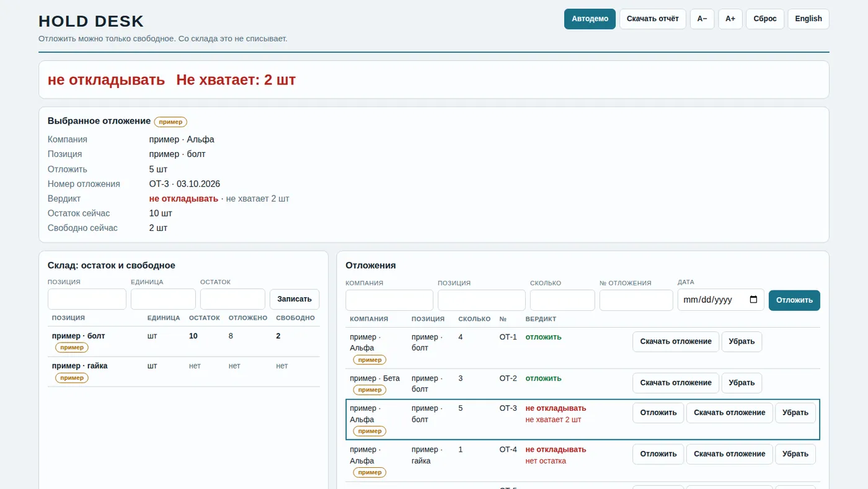This screenshot has height=489, width=868.
Task: Submit new hold with teal Отложить button
Action: pyautogui.click(x=794, y=300)
